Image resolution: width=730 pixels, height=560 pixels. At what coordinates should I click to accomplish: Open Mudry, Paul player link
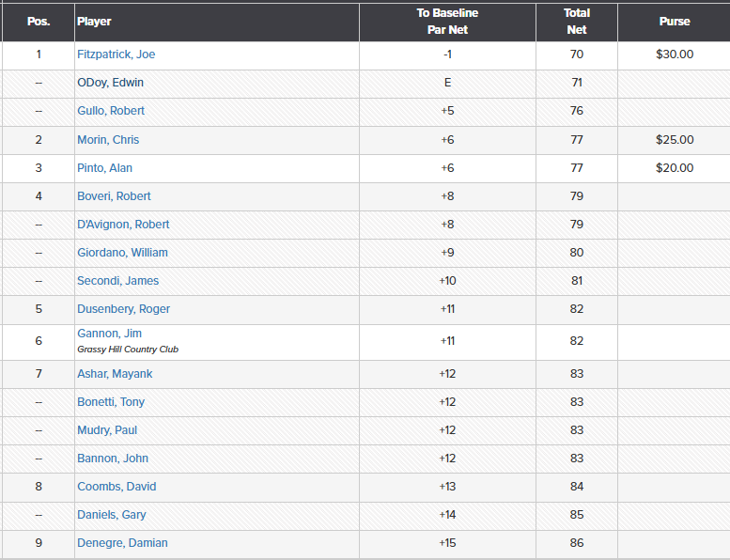pyautogui.click(x=108, y=430)
